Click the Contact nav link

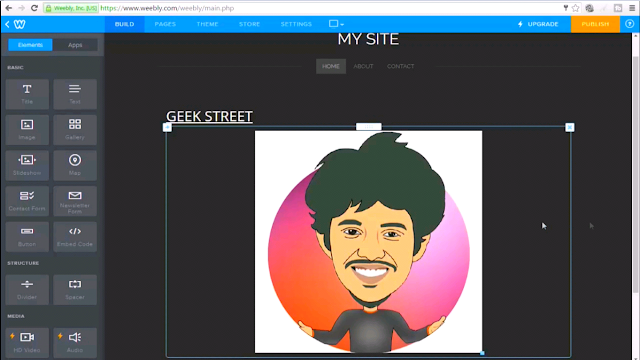click(400, 66)
